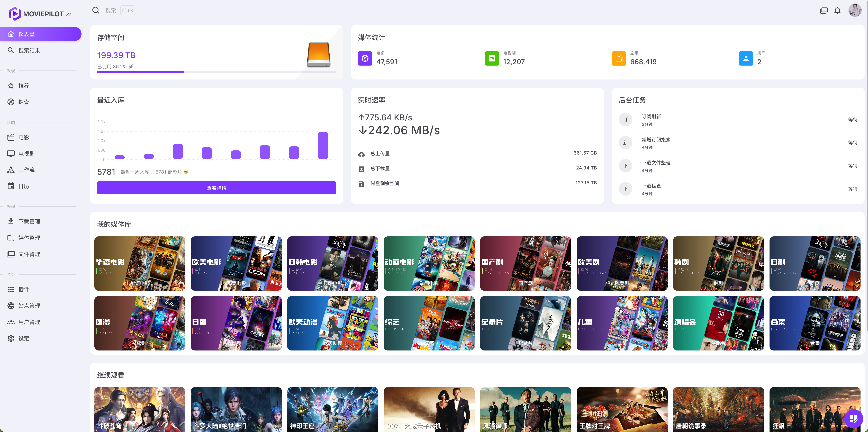Click the notification bell icon
Screen dimensions: 868x432
837,11
